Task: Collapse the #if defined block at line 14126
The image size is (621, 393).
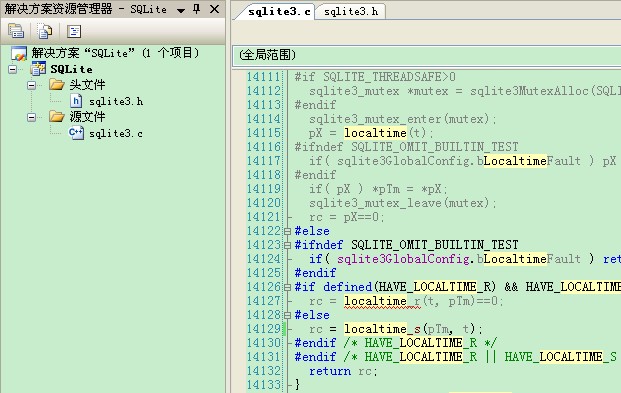Action: coord(288,287)
